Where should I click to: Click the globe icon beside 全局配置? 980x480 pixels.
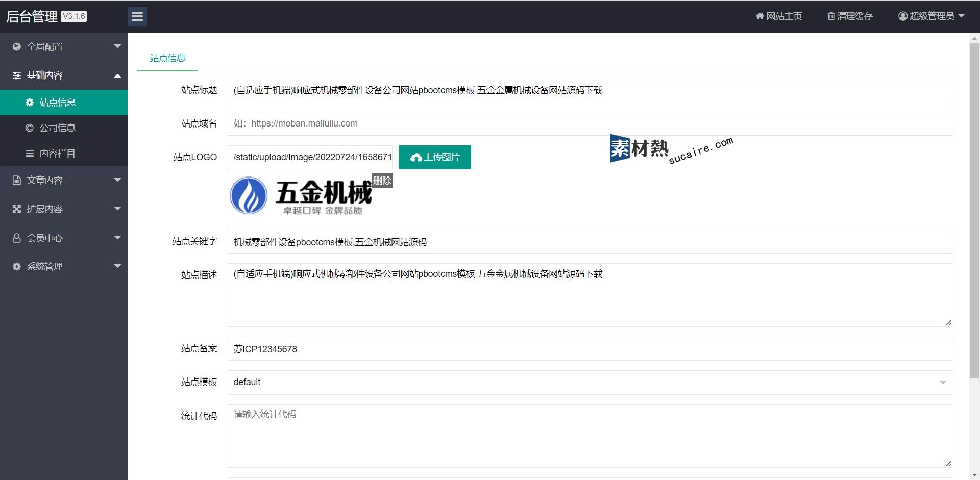pyautogui.click(x=17, y=46)
